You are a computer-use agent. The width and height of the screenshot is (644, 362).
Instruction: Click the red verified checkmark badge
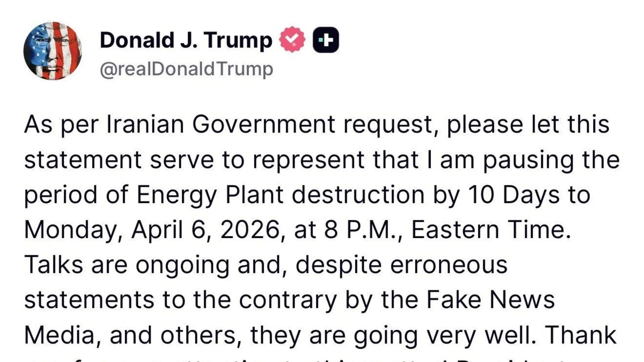tap(292, 40)
